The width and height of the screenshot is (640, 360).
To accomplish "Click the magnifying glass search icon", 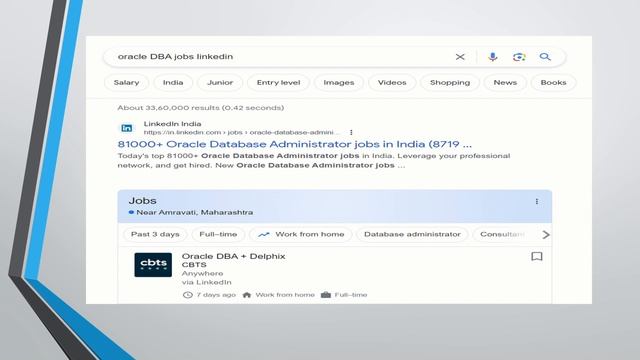I will coord(545,57).
